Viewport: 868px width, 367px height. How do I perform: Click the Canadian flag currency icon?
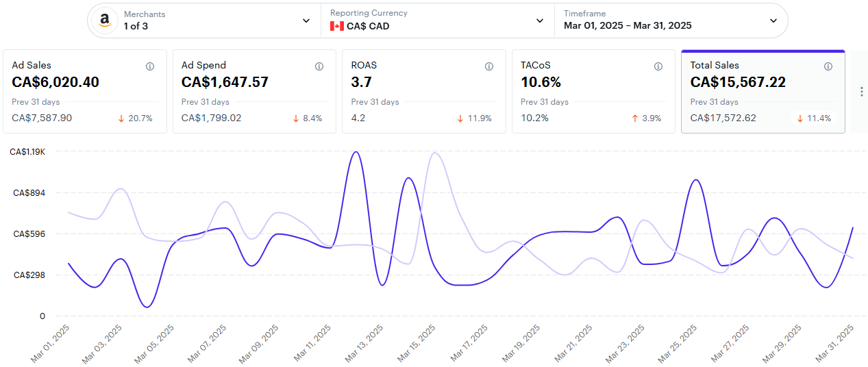pyautogui.click(x=336, y=26)
